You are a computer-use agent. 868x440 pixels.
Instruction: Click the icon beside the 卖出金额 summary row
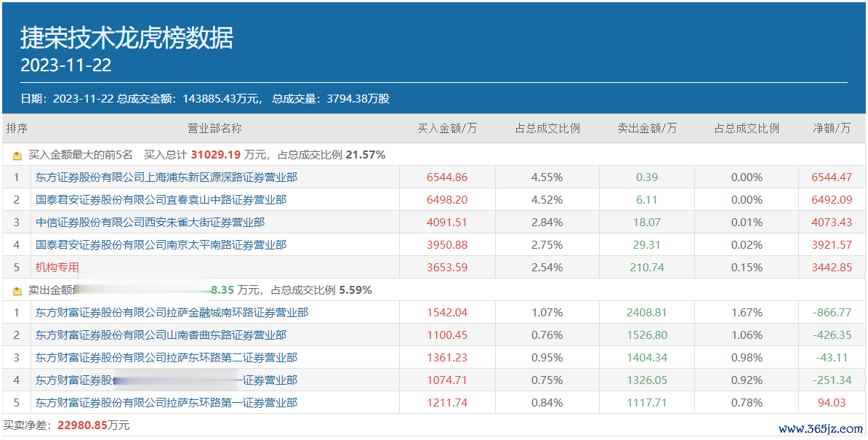coord(17,291)
